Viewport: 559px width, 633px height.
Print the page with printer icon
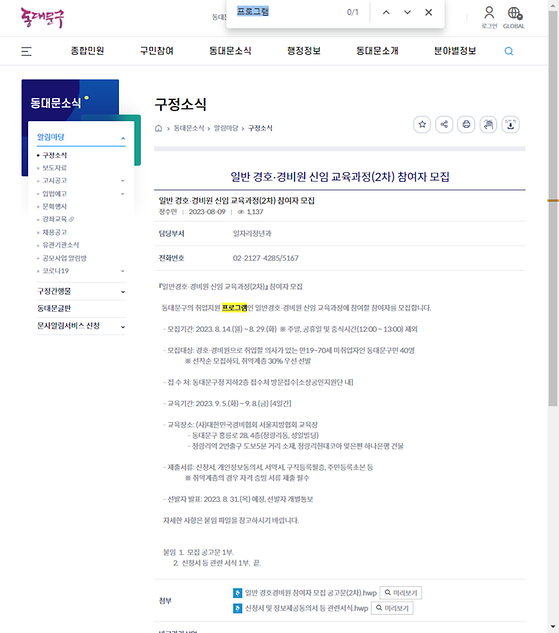pos(466,124)
